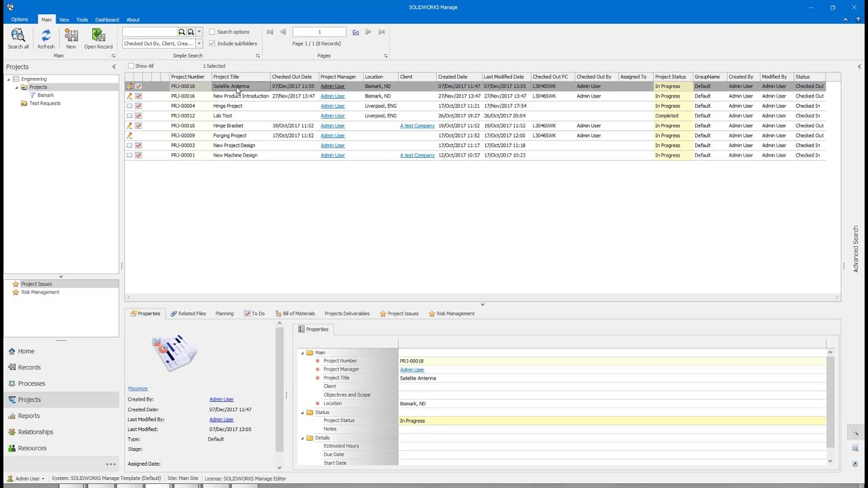Click the to-do icon on PRJ-00004 row
The width and height of the screenshot is (868, 488).
click(x=138, y=106)
